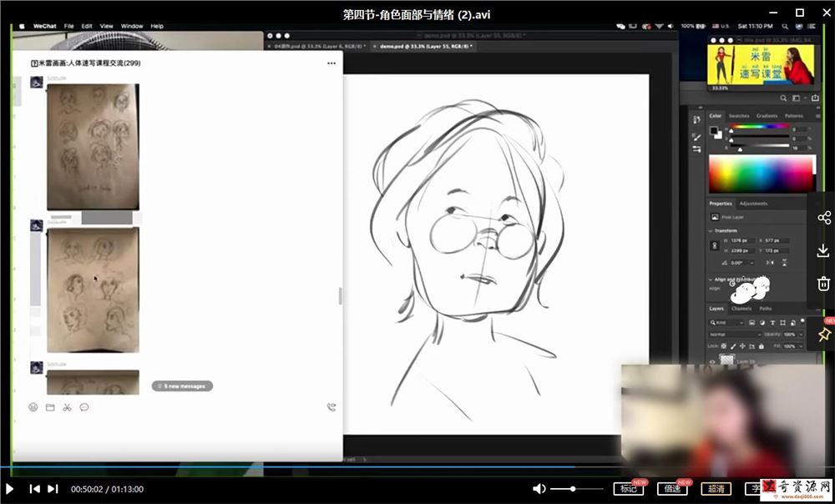The height and width of the screenshot is (504, 835).
Task: Toggle lock image pixels brush icon
Action: click(x=733, y=346)
